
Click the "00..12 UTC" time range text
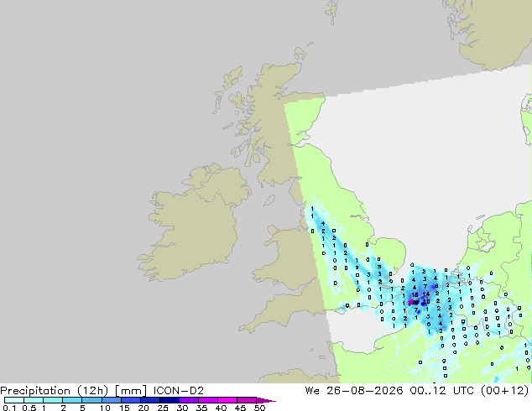pyautogui.click(x=442, y=391)
